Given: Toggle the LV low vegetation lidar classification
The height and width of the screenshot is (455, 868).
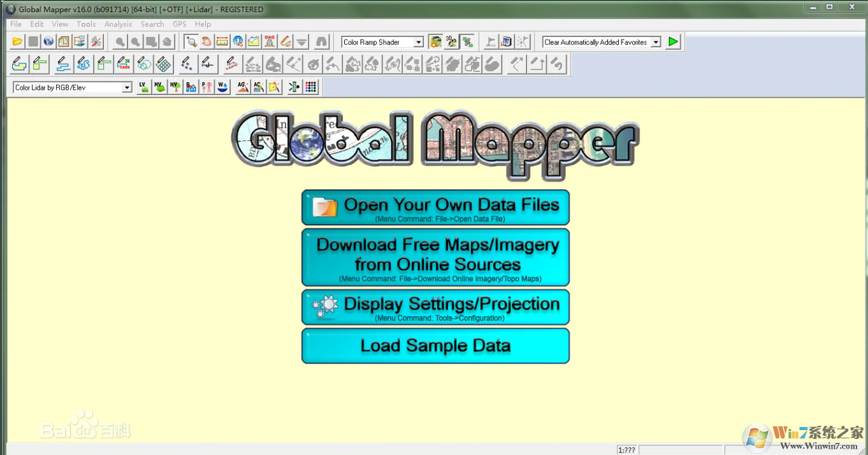Looking at the screenshot, I should (143, 86).
